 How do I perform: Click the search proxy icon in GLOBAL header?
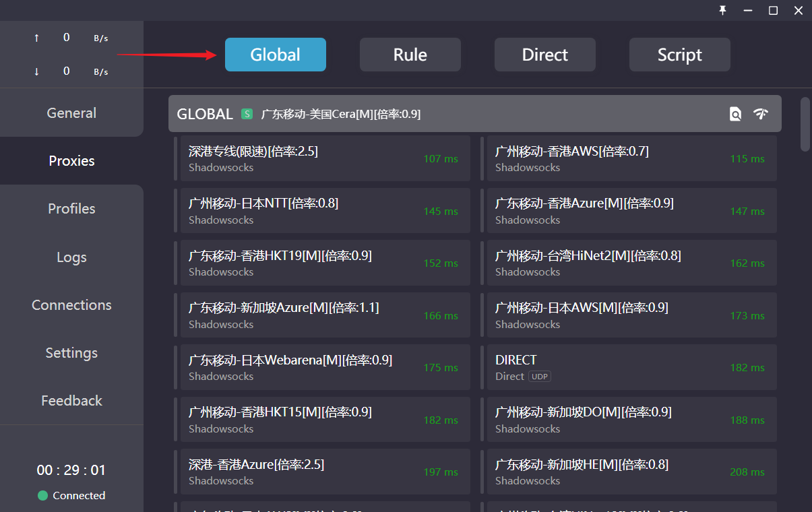735,114
